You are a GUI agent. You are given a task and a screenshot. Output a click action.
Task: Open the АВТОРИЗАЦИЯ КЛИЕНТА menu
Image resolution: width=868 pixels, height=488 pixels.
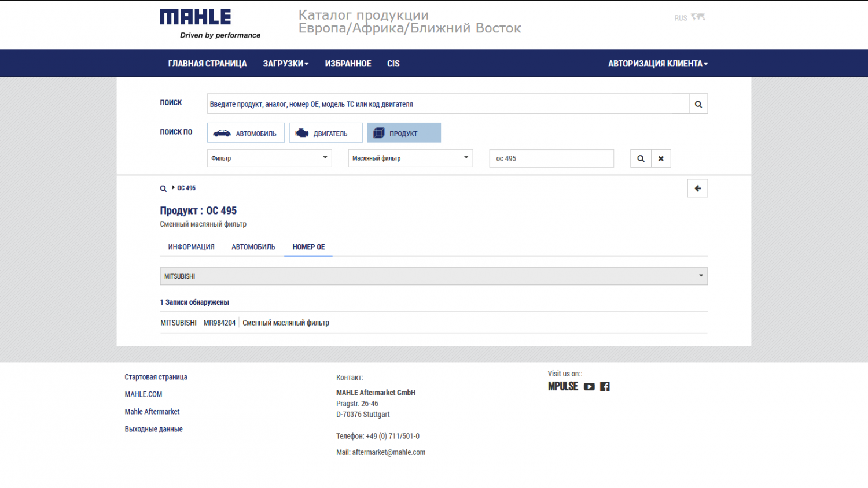tap(658, 64)
